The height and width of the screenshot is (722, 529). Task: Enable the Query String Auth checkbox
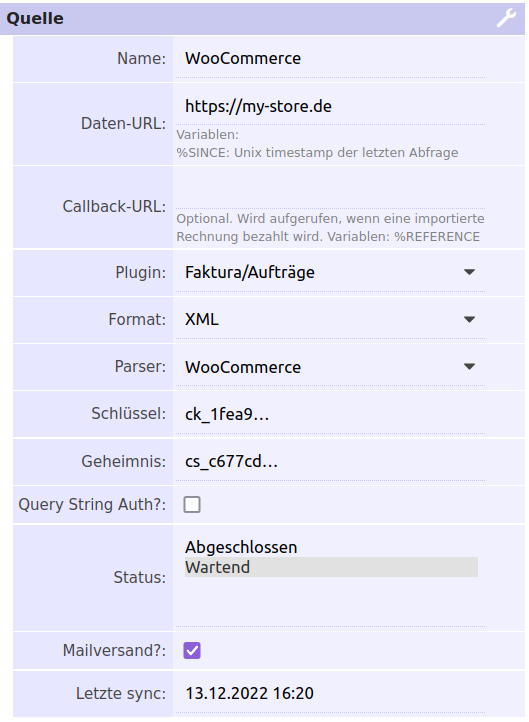[192, 504]
